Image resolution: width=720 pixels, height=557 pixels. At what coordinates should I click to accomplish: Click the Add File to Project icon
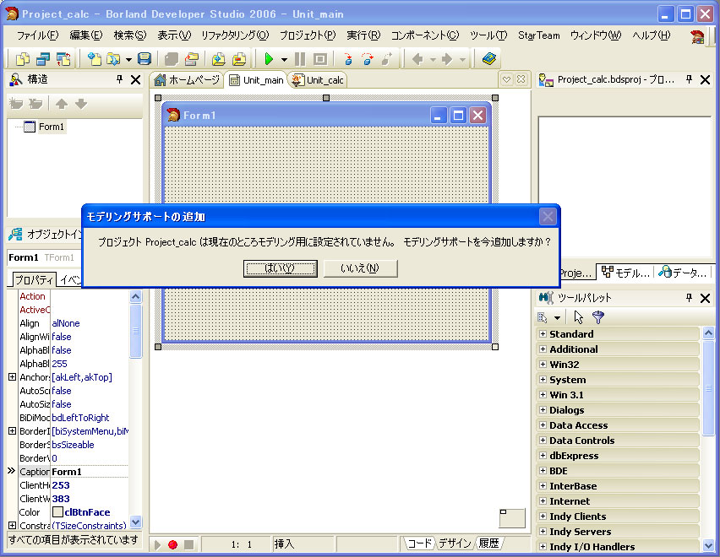tap(219, 59)
